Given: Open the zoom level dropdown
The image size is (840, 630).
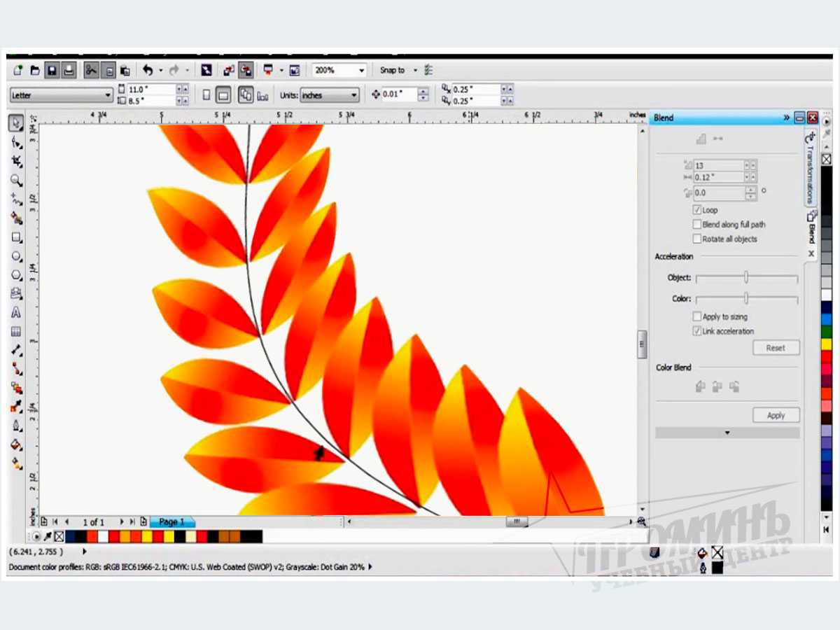Looking at the screenshot, I should (362, 70).
